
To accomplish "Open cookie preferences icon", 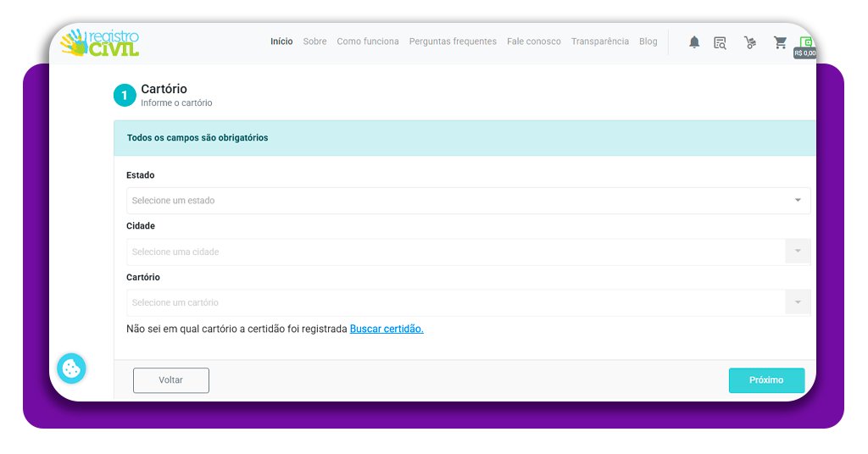I will 71,368.
